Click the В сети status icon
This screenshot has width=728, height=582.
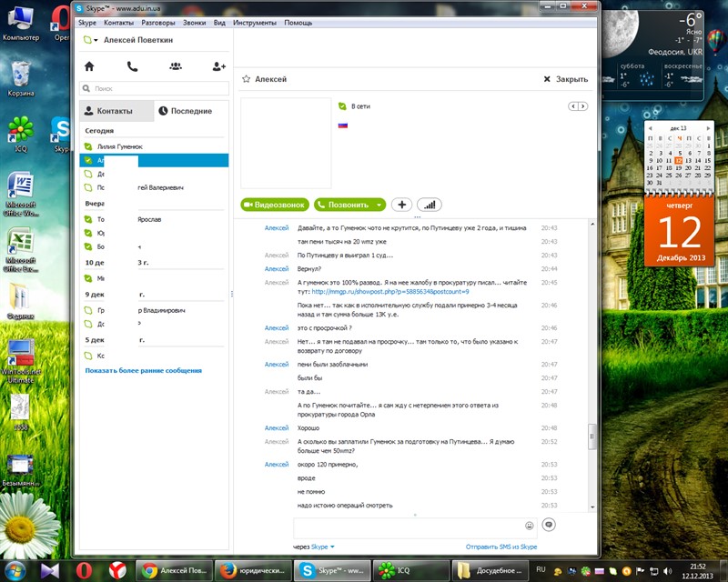pyautogui.click(x=343, y=106)
